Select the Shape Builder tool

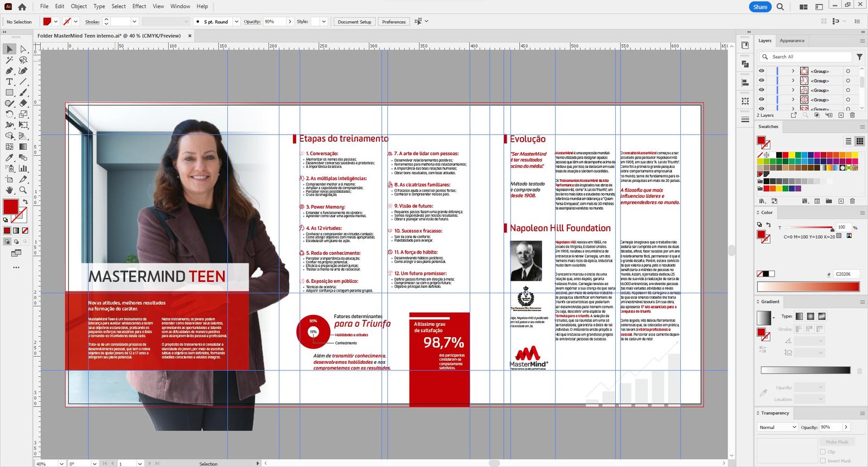click(9, 136)
